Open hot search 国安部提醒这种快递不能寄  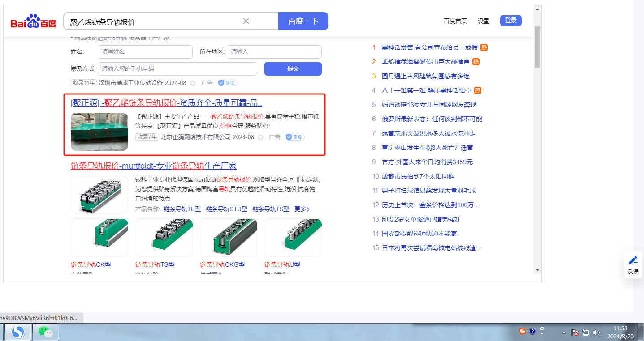point(419,234)
